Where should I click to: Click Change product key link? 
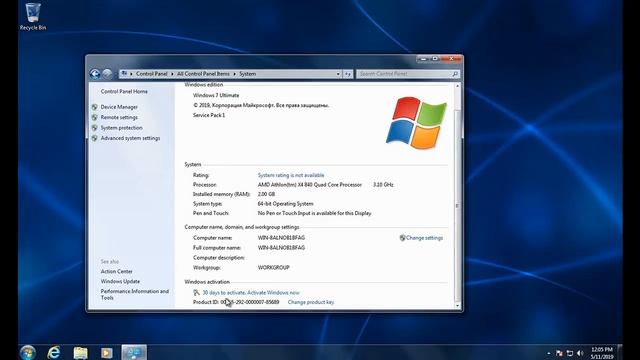311,302
